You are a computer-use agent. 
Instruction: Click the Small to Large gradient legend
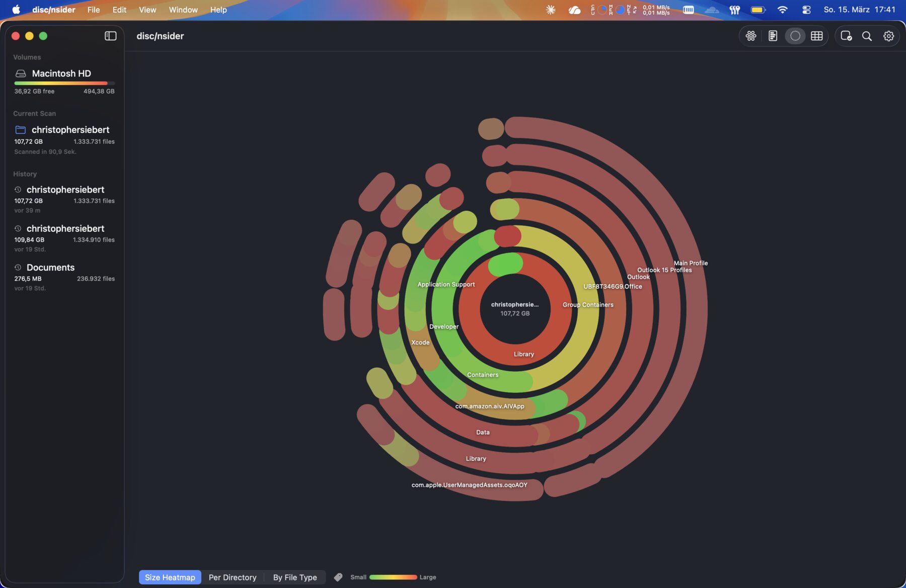coord(393,577)
